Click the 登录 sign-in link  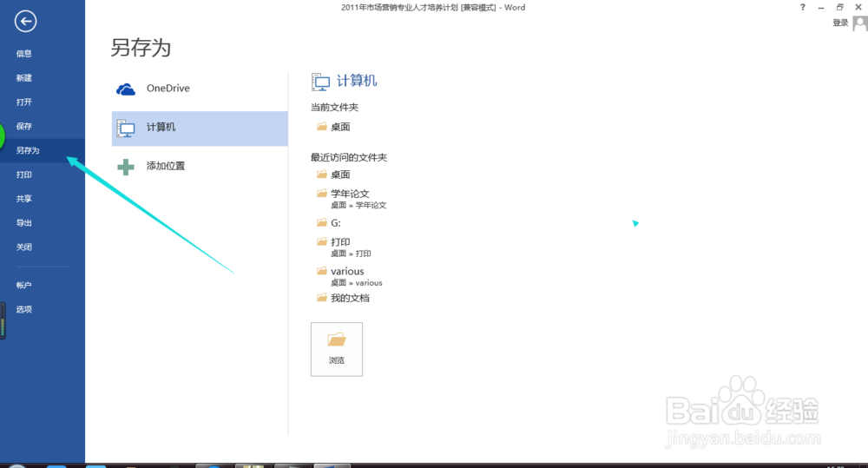(840, 23)
